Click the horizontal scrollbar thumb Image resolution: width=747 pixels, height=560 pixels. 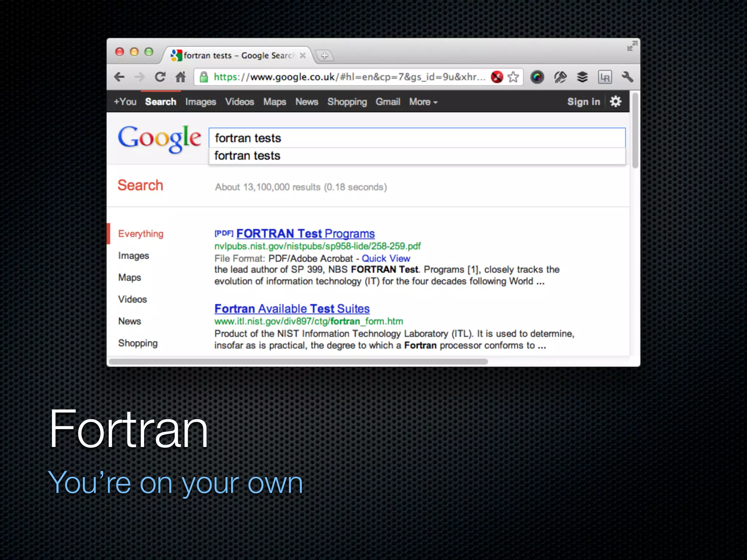pyautogui.click(x=298, y=362)
